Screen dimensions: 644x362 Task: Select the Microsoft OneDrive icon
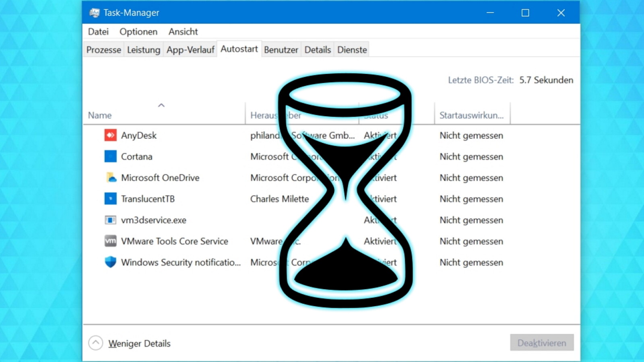click(x=110, y=177)
